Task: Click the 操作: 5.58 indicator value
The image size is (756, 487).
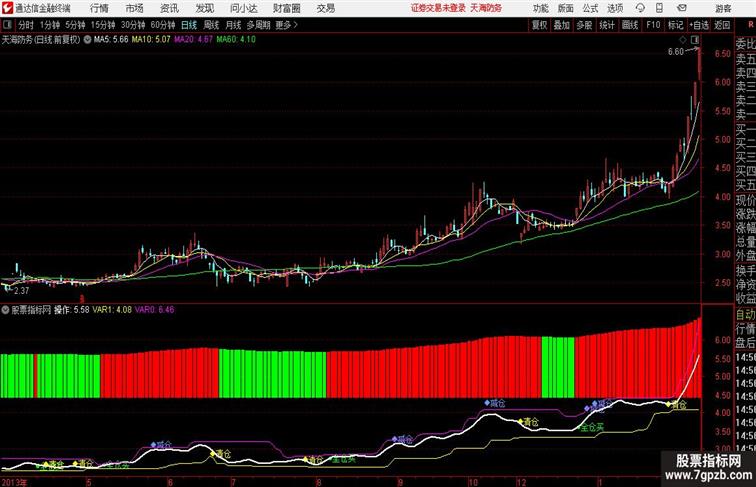Action: [x=71, y=310]
